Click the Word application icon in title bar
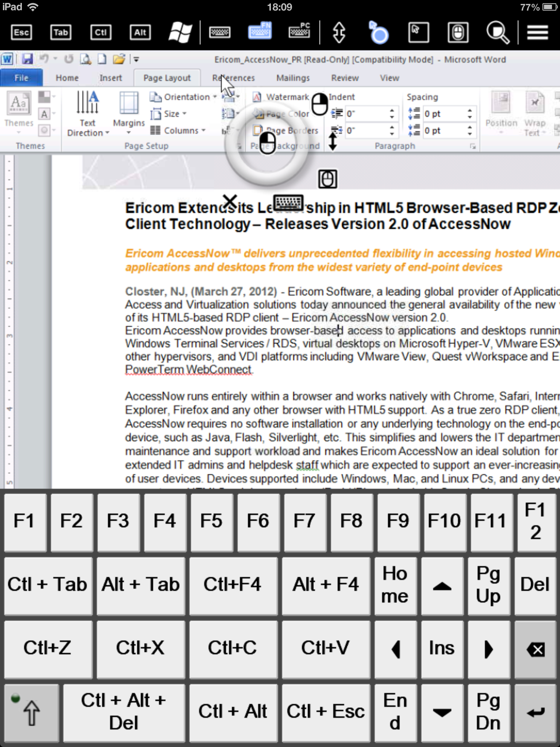The image size is (560, 747). [7, 59]
